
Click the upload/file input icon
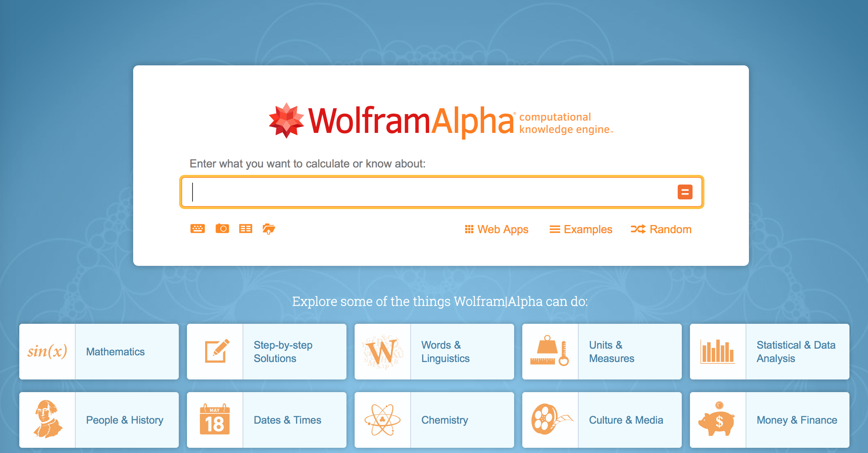(x=268, y=229)
